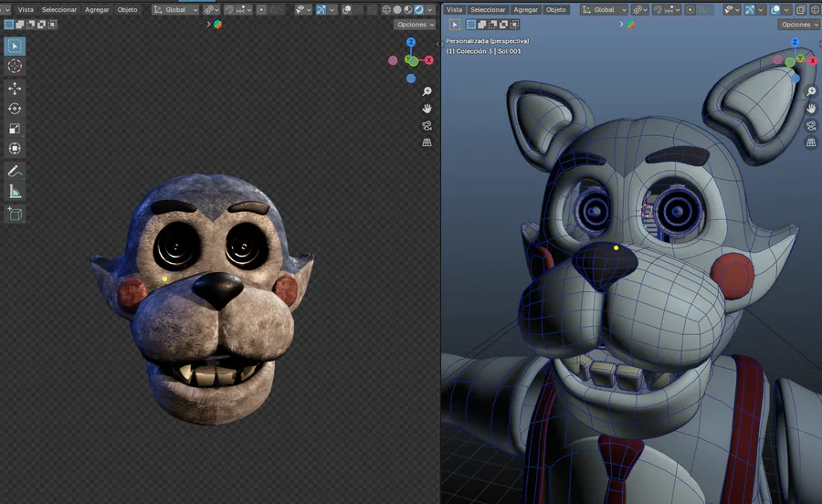Image resolution: width=822 pixels, height=504 pixels.
Task: Toggle gizmo display in right viewport
Action: point(750,9)
